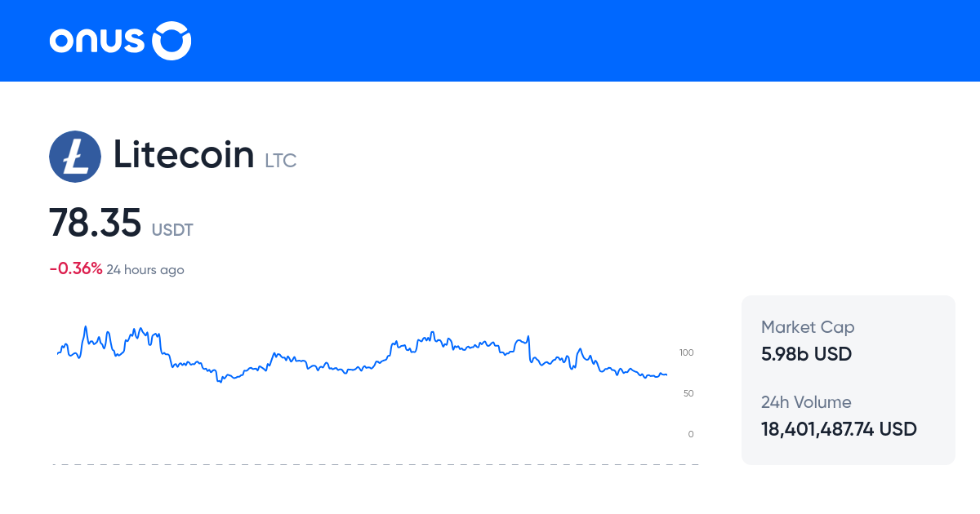Click the 5.98b USD market cap value

click(806, 354)
